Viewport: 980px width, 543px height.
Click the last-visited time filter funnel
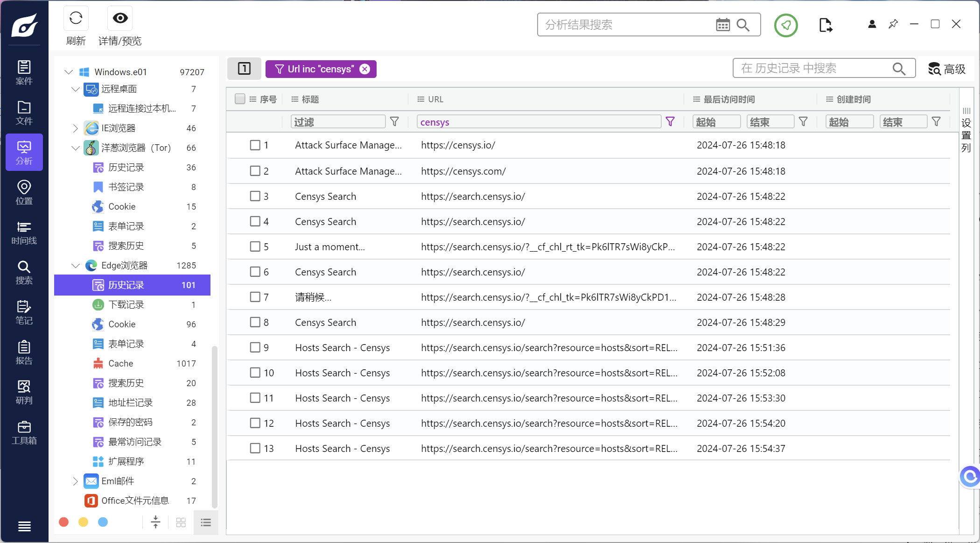803,122
